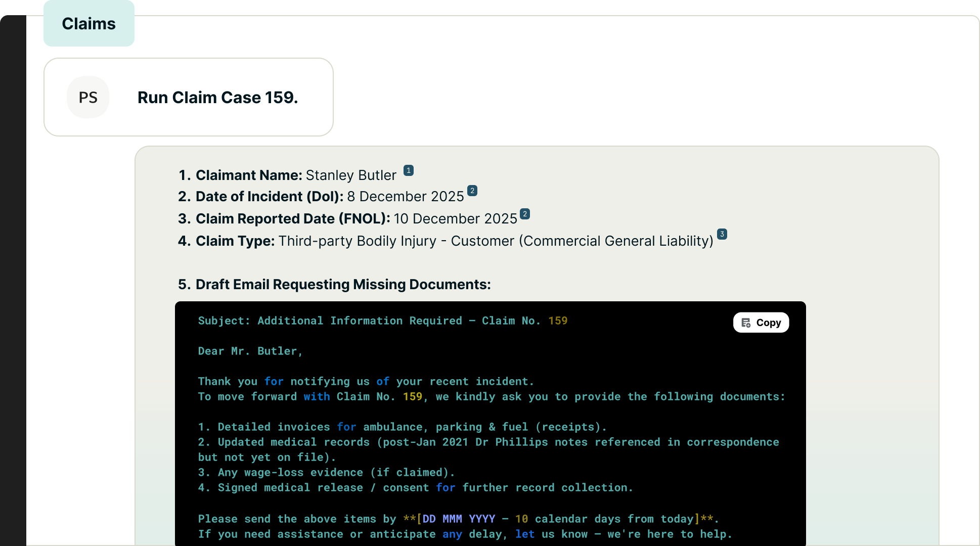The image size is (980, 546).
Task: Click the "Dear Mr. Butler," greeting line
Action: pyautogui.click(x=250, y=351)
